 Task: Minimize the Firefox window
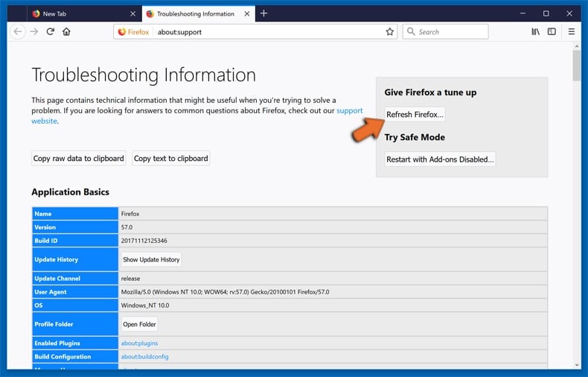[523, 13]
